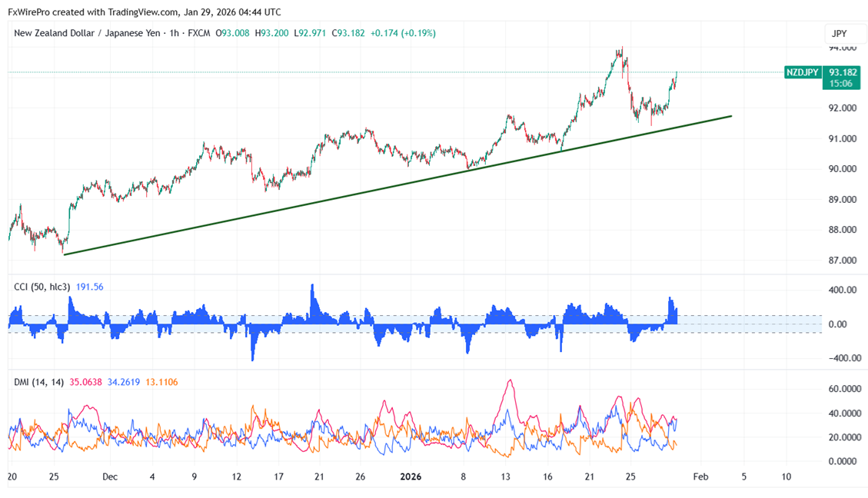Screen dimensions: 868x498
Task: Click the 0.00 CCI axis label
Action: pos(837,324)
